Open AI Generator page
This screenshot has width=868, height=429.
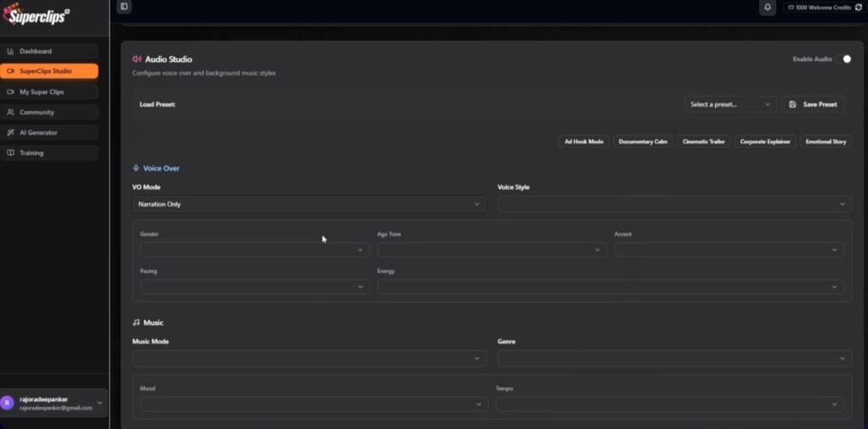pos(49,132)
